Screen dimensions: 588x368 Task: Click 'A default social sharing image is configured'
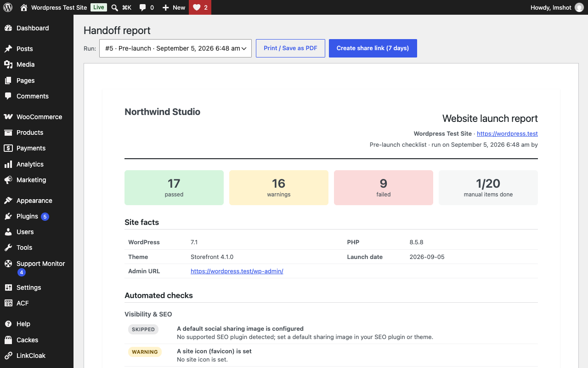coord(240,328)
